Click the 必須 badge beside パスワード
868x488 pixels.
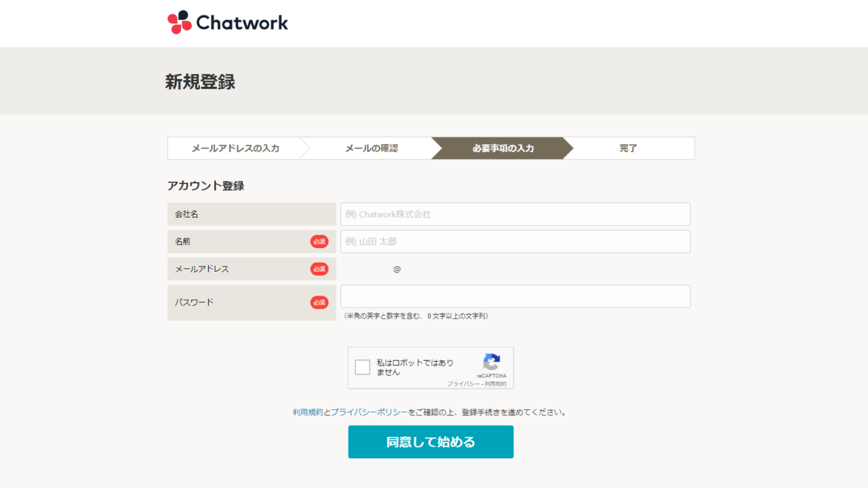point(319,302)
